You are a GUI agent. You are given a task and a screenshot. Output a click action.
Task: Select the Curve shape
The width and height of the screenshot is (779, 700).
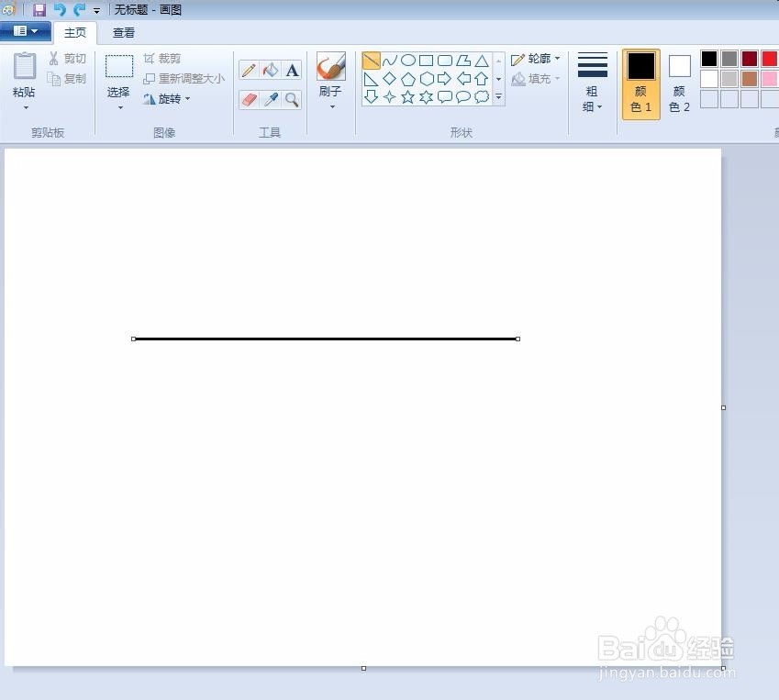[x=389, y=61]
